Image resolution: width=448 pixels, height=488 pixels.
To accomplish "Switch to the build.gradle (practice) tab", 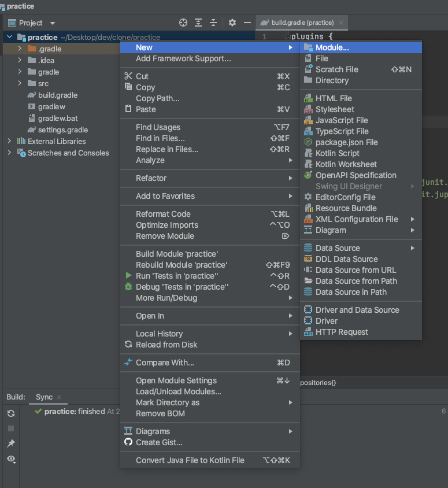I will coord(301,24).
